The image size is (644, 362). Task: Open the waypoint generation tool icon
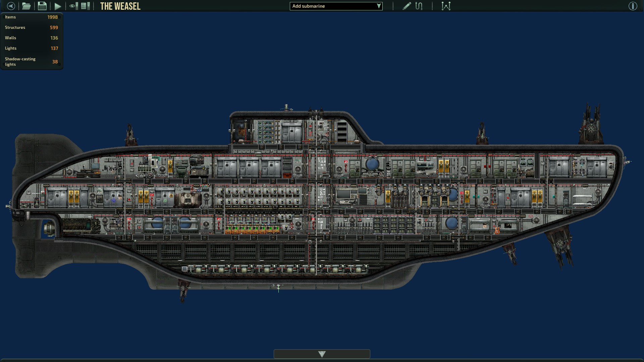coord(446,6)
